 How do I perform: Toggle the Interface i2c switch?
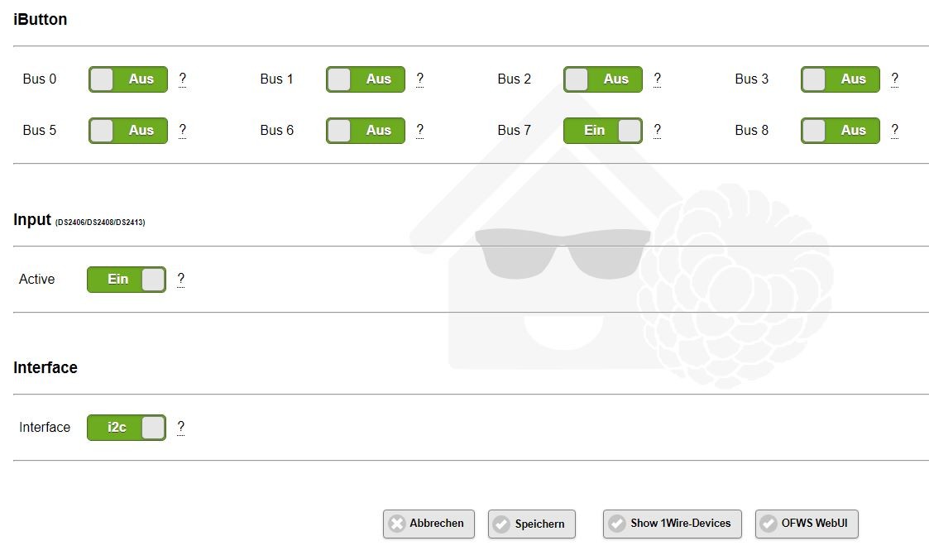point(127,428)
